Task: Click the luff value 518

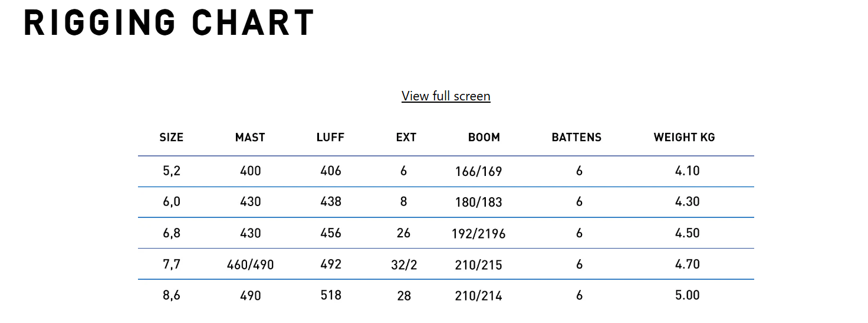Action: click(x=331, y=295)
